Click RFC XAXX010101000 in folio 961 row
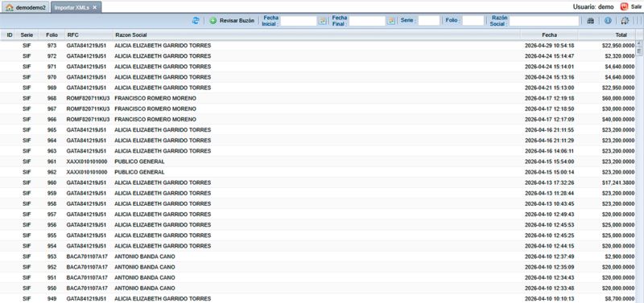The width and height of the screenshot is (644, 303). click(x=87, y=162)
